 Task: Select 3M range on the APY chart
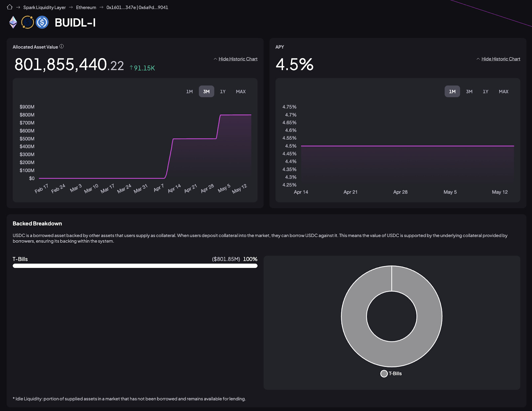click(x=469, y=91)
